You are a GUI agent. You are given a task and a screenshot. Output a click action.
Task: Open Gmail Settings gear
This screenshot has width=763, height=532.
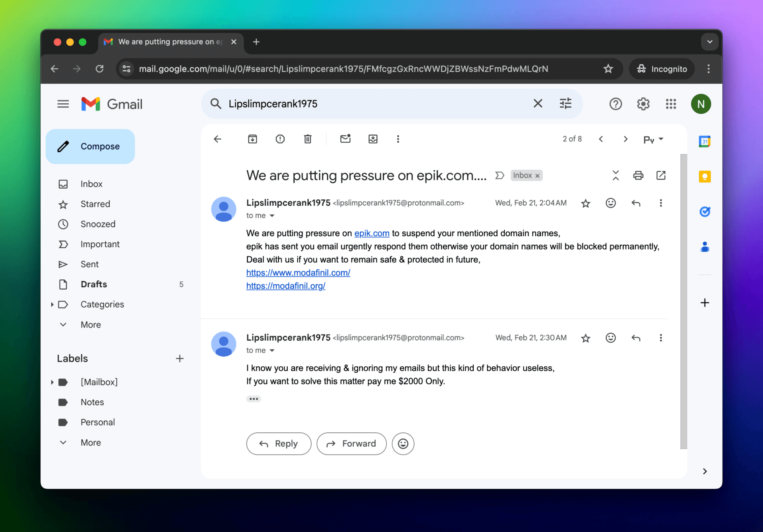pyautogui.click(x=643, y=104)
